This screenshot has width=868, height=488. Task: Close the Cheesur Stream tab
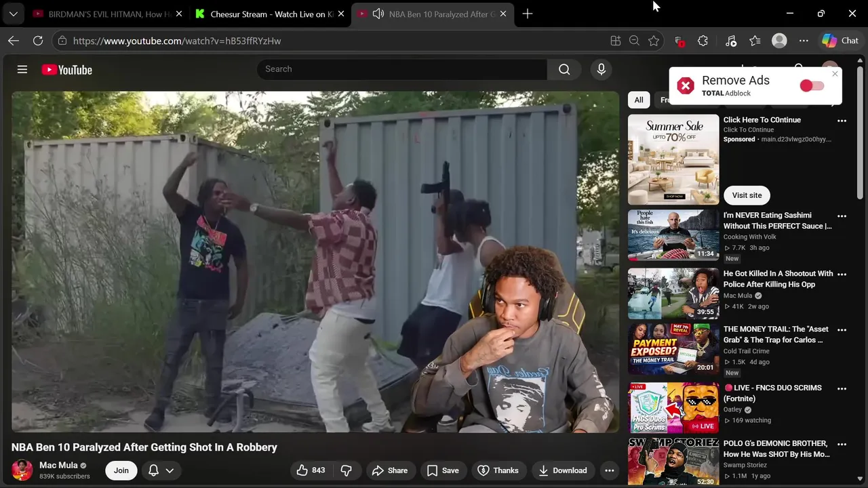pyautogui.click(x=341, y=14)
